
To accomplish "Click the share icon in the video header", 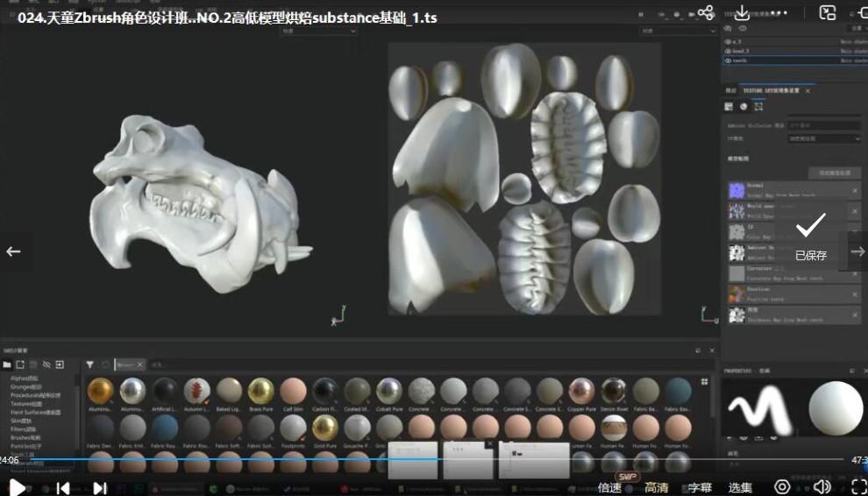I will [705, 12].
